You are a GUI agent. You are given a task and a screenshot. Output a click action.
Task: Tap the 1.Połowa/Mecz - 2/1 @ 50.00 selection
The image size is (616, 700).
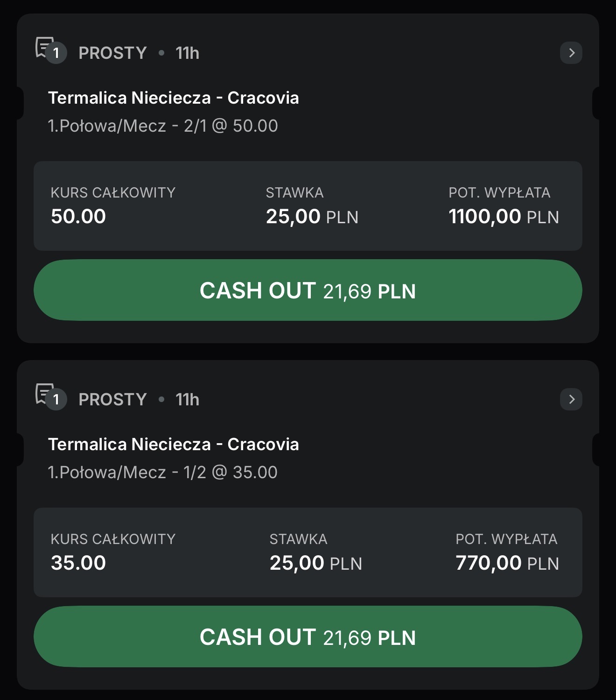(x=162, y=126)
